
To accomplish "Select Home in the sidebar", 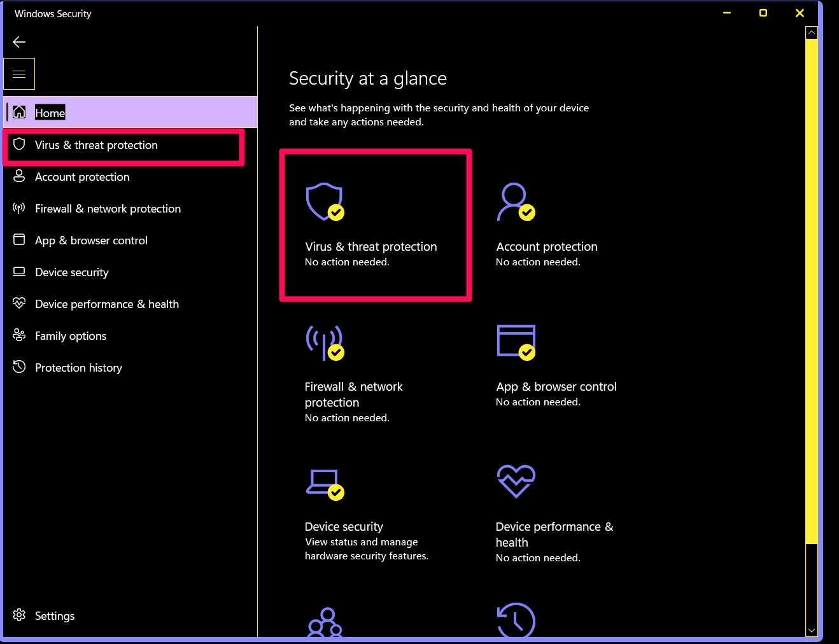I will (130, 112).
